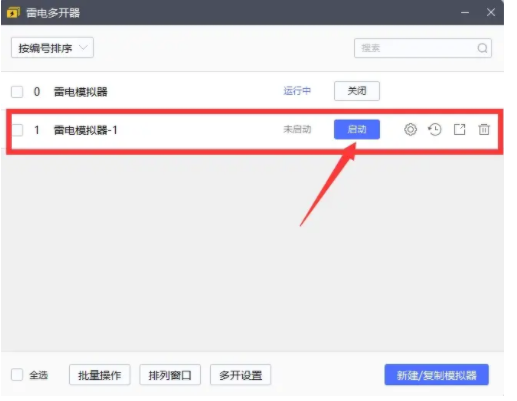This screenshot has height=401, width=517.
Task: Click the 未启动 status text
Action: click(x=297, y=129)
